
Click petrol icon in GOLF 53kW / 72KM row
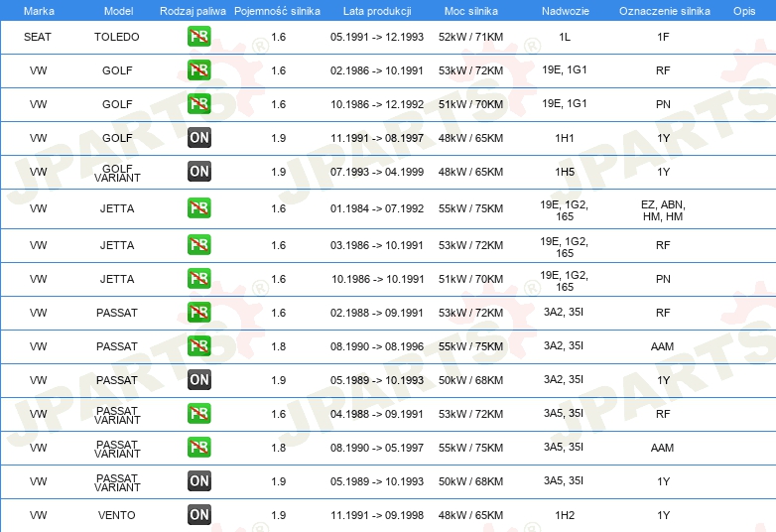(x=198, y=70)
